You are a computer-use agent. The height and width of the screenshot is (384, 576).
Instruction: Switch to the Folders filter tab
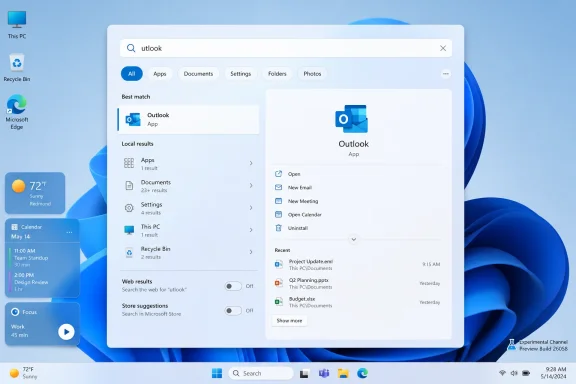pos(277,73)
